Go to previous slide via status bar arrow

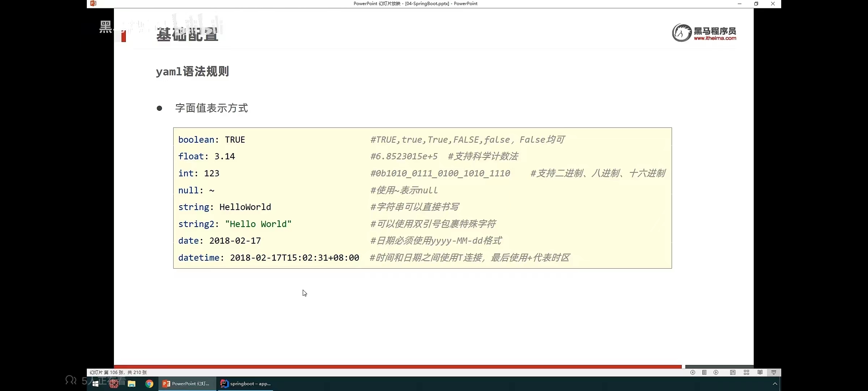click(x=693, y=372)
